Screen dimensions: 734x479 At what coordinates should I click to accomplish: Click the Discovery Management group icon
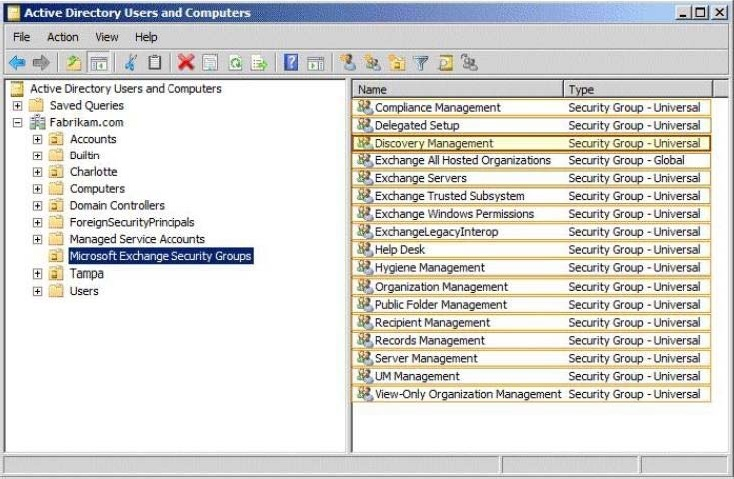(x=364, y=143)
